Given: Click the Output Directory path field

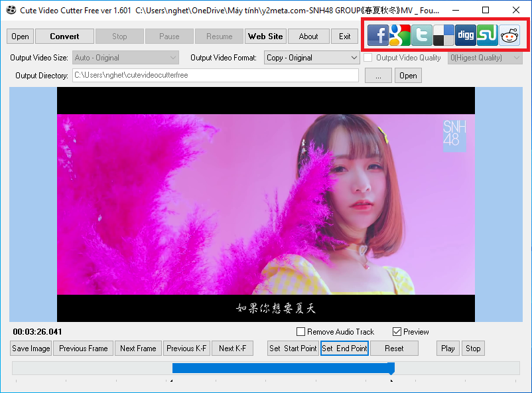Looking at the screenshot, I should click(215, 76).
